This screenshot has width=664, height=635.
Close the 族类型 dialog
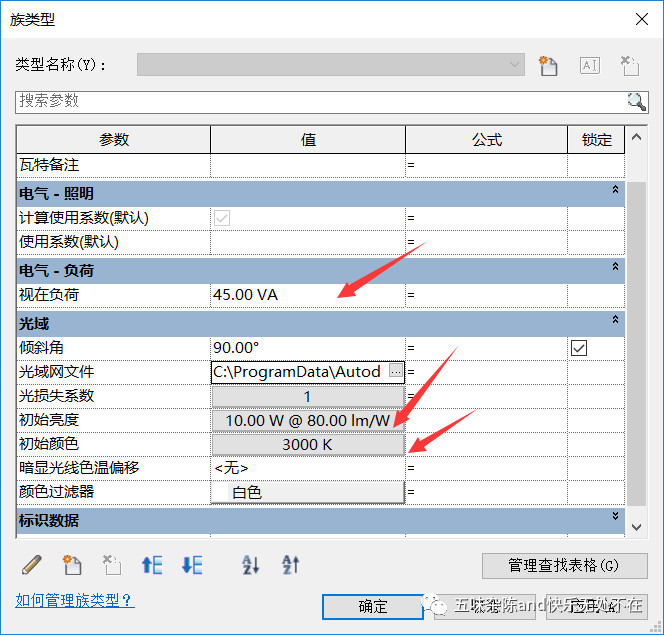642,19
